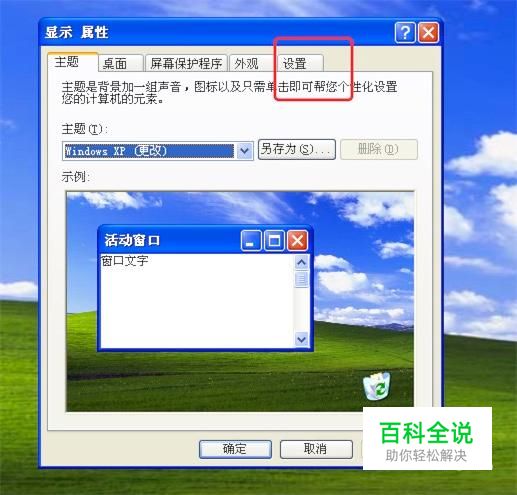Click the red close icon of 活动窗口
The width and height of the screenshot is (517, 495).
[x=297, y=240]
